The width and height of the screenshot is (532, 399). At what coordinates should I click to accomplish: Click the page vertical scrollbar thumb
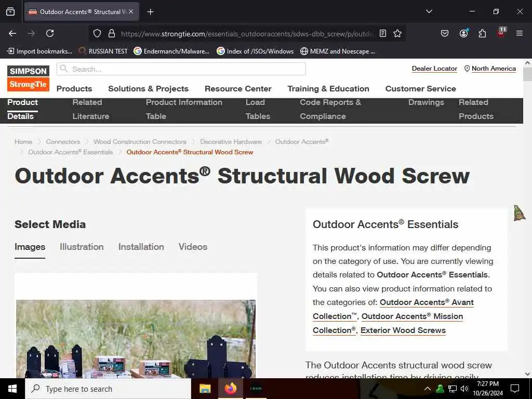coord(527,74)
